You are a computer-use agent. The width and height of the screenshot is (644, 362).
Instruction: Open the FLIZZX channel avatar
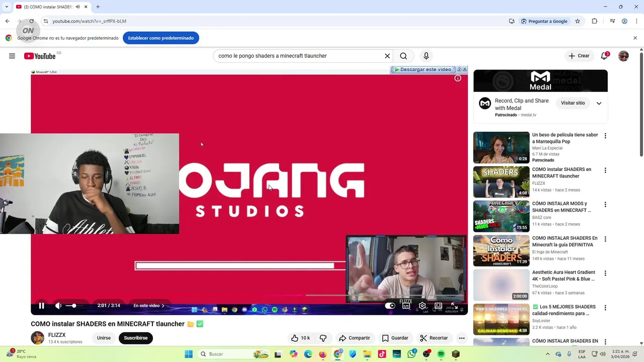pos(38,338)
